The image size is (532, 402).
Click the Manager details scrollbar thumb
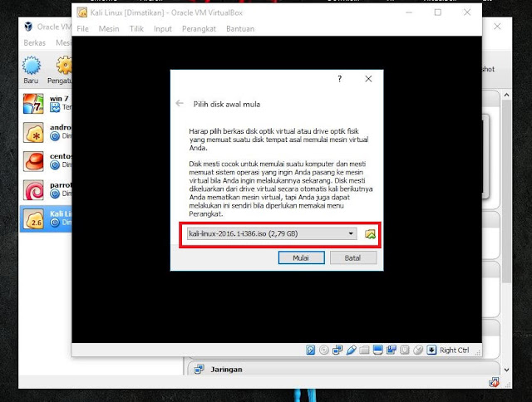point(506,192)
